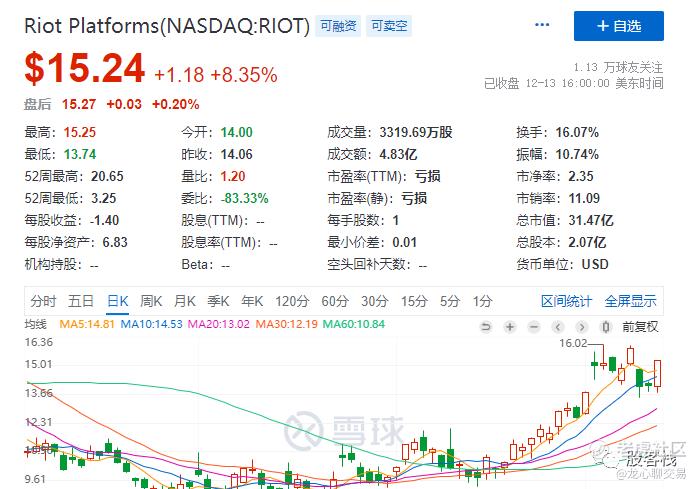Screen dimensions: 699x489
Task: Switch to 分时 intraday tab
Action: coord(43,301)
